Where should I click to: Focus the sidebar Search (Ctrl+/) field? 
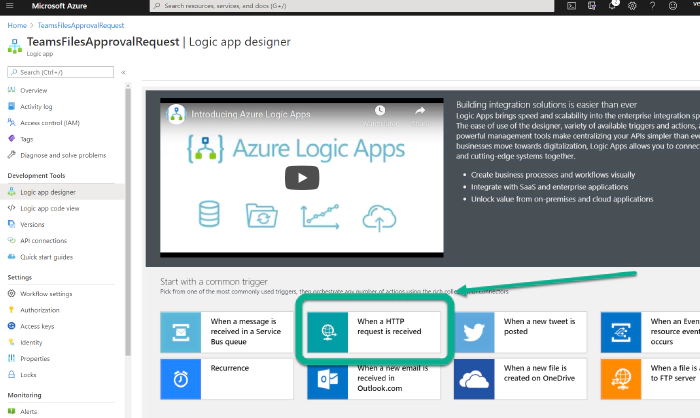(60, 72)
